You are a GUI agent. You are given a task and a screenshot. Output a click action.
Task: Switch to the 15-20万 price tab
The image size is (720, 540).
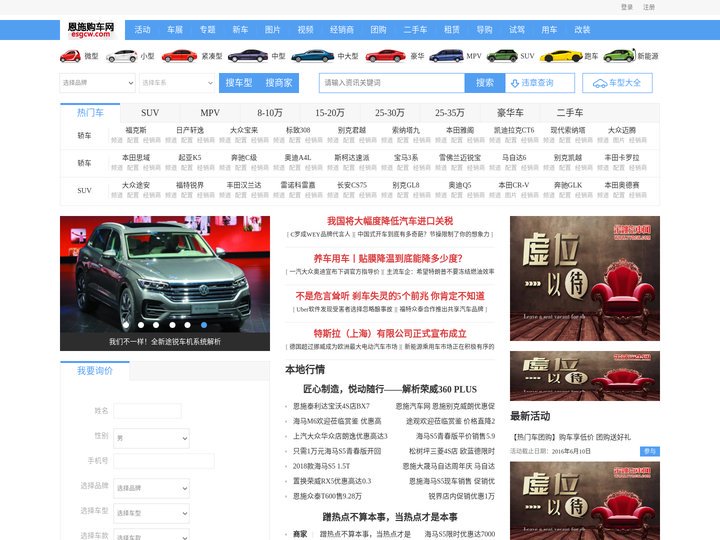[330, 113]
